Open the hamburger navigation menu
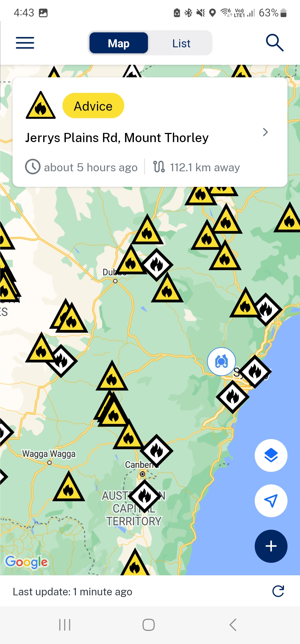 pos(25,43)
